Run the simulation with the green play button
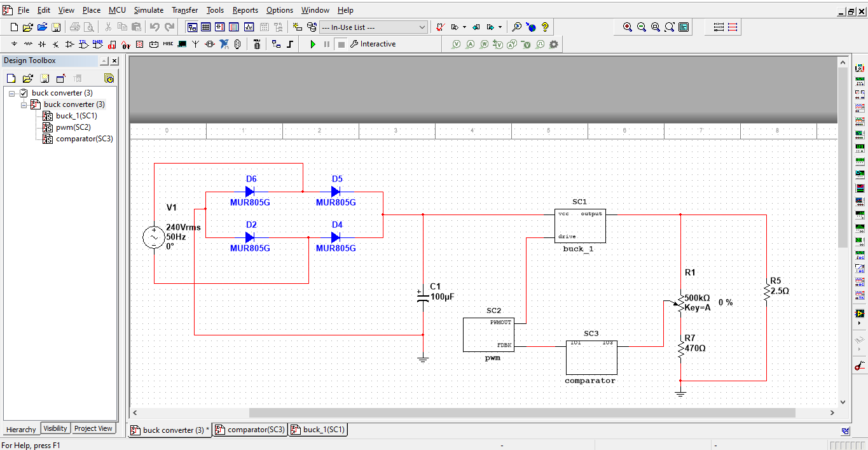Viewport: 868px width, 450px height. coord(313,44)
